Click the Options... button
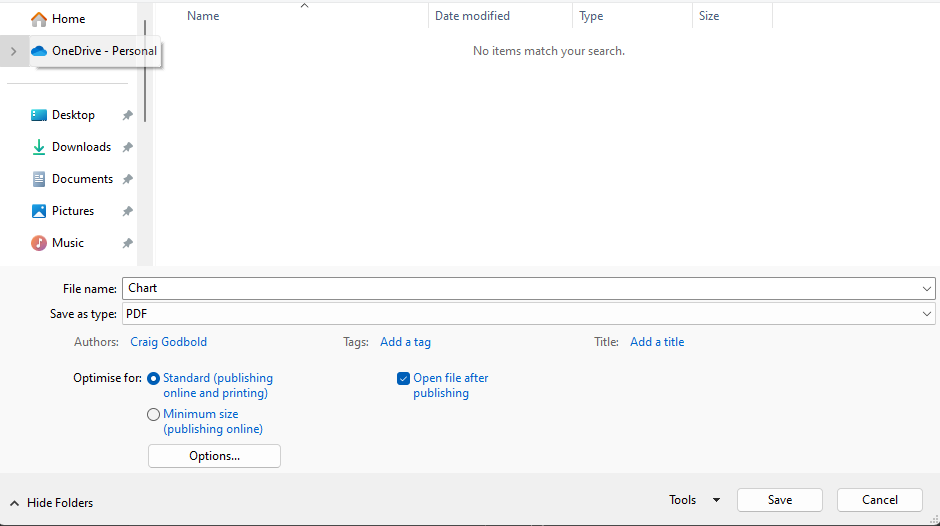This screenshot has width=940, height=526. coord(214,456)
